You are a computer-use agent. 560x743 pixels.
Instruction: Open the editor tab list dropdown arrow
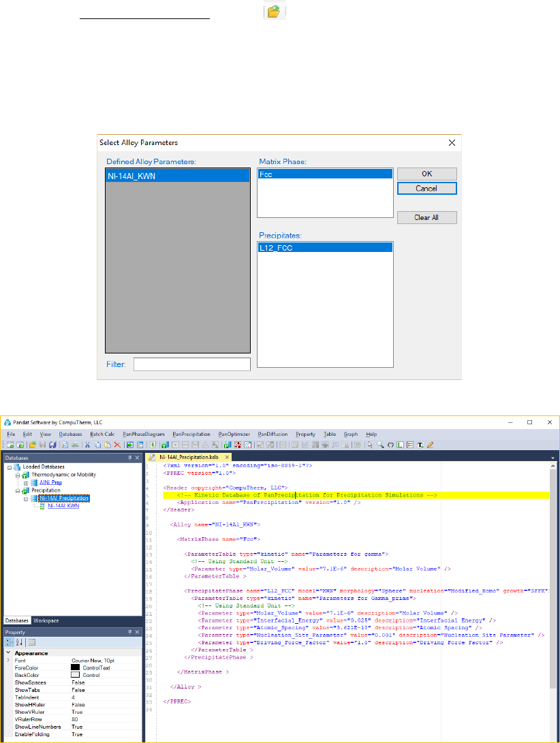553,458
